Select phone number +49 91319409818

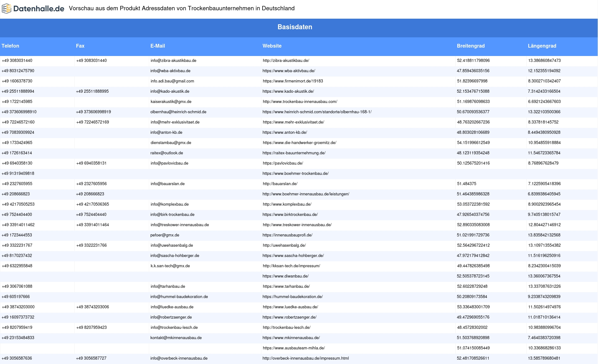coord(18,174)
